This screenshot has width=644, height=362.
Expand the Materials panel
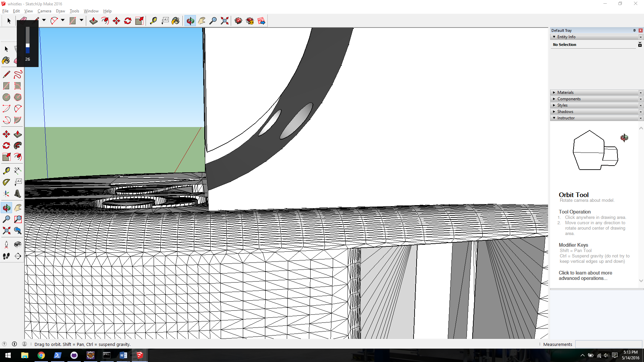click(565, 93)
